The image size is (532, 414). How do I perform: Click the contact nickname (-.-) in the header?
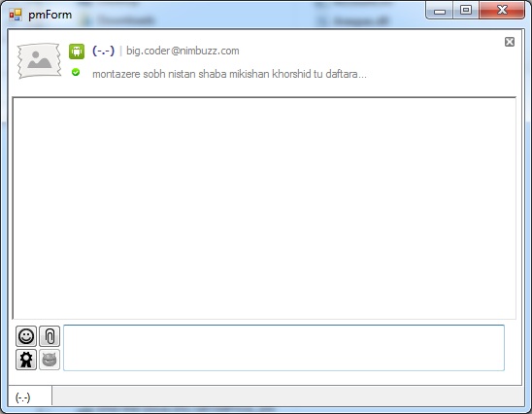coord(103,51)
